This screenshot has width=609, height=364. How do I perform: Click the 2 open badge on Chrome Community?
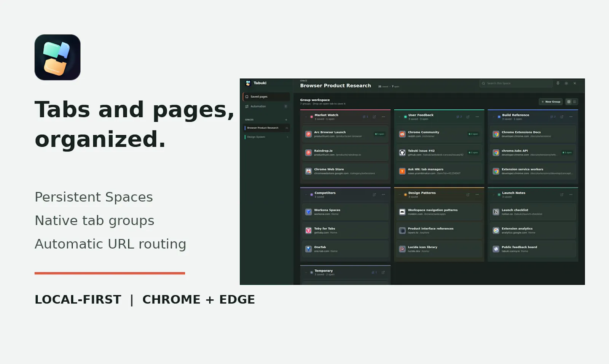tap(473, 134)
